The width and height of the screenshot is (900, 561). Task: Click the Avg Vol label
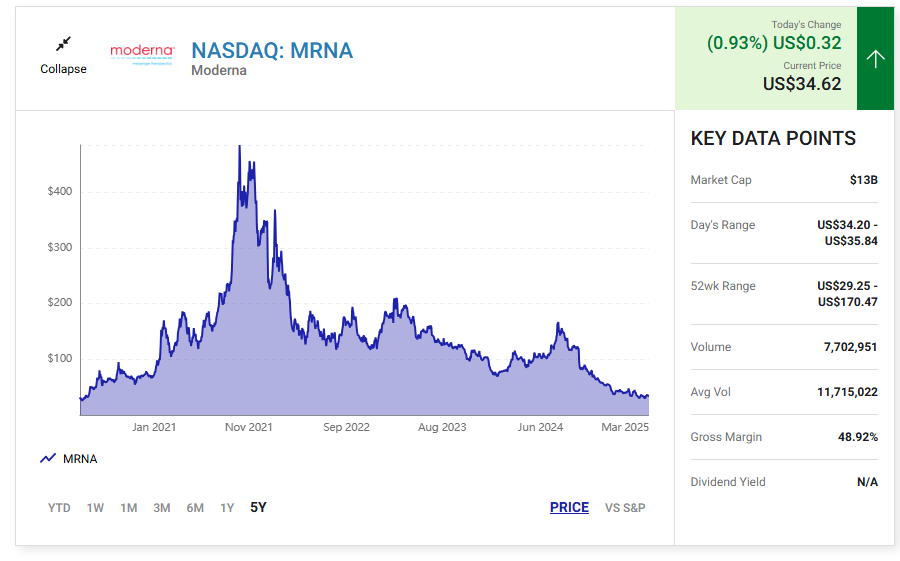(711, 392)
